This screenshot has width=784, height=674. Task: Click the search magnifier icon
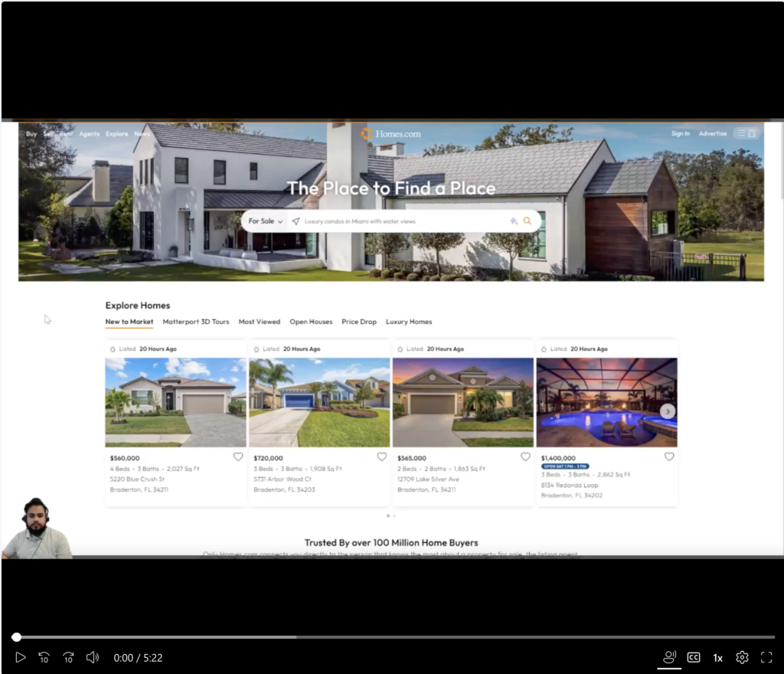[x=527, y=221]
